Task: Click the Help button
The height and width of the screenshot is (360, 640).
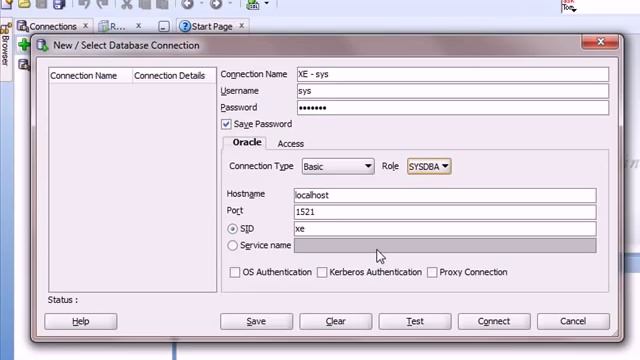Action: [81, 321]
